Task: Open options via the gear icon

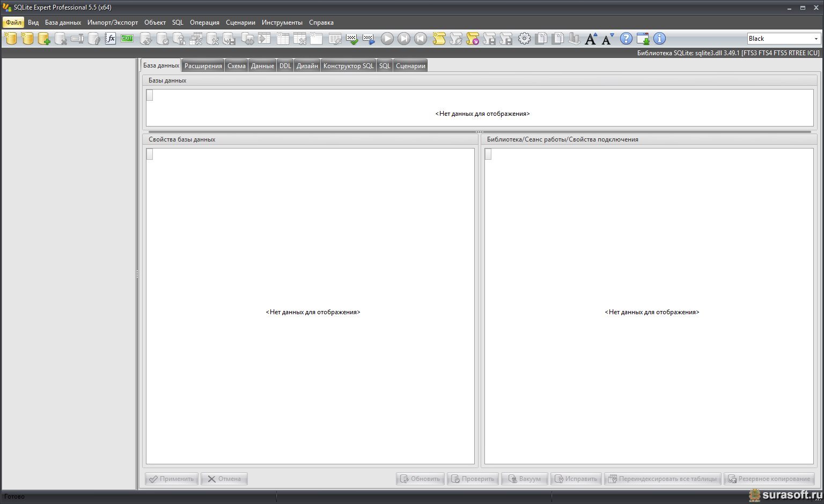Action: (x=524, y=39)
